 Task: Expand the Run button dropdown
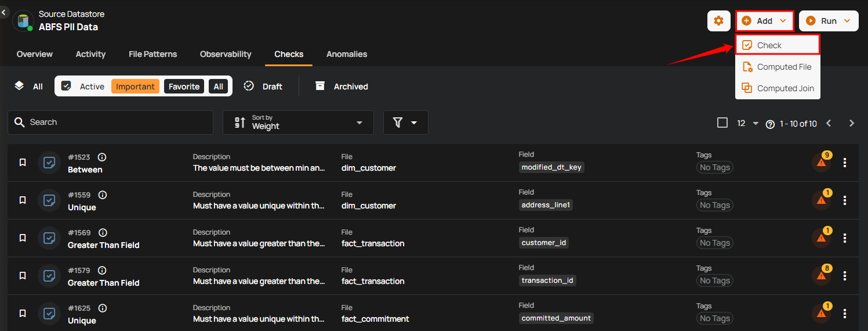point(847,21)
